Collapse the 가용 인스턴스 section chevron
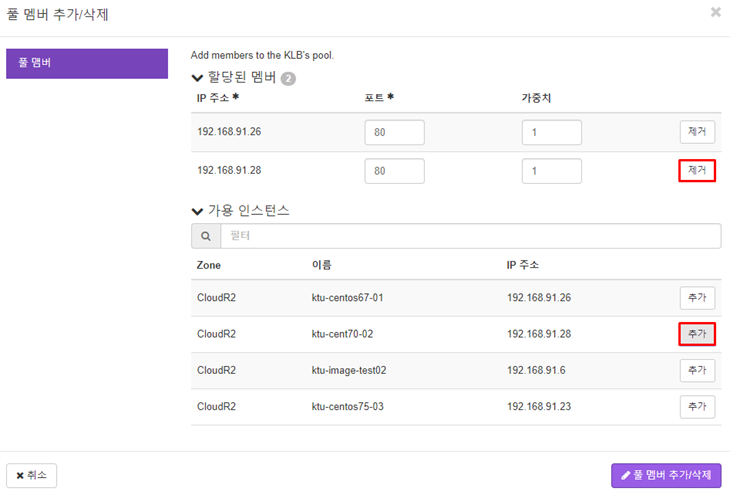The width and height of the screenshot is (730, 495). coord(197,211)
